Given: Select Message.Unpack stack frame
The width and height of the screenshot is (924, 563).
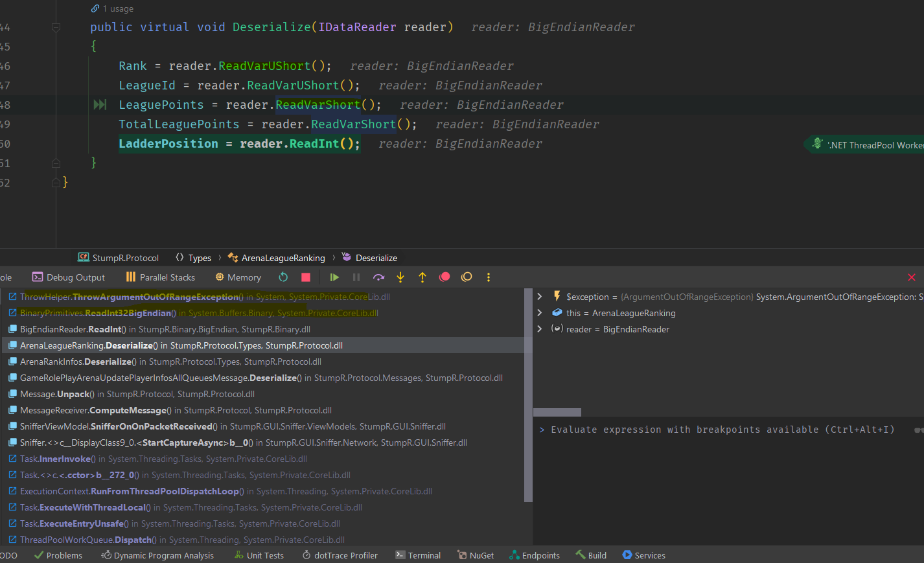Looking at the screenshot, I should 263,394.
